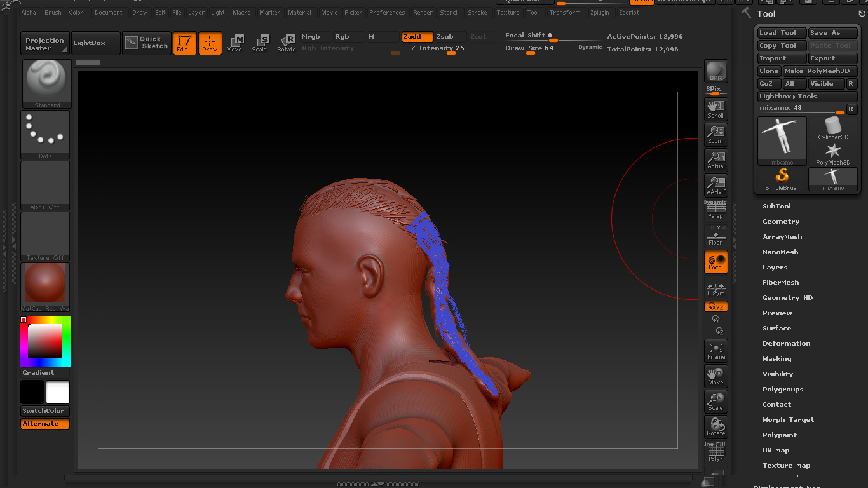Toggle Persp perspective view
This screenshot has width=868, height=488.
point(715,210)
